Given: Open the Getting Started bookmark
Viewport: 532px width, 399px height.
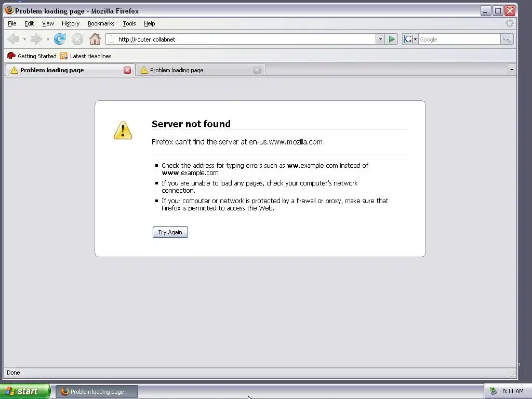Looking at the screenshot, I should (32, 56).
